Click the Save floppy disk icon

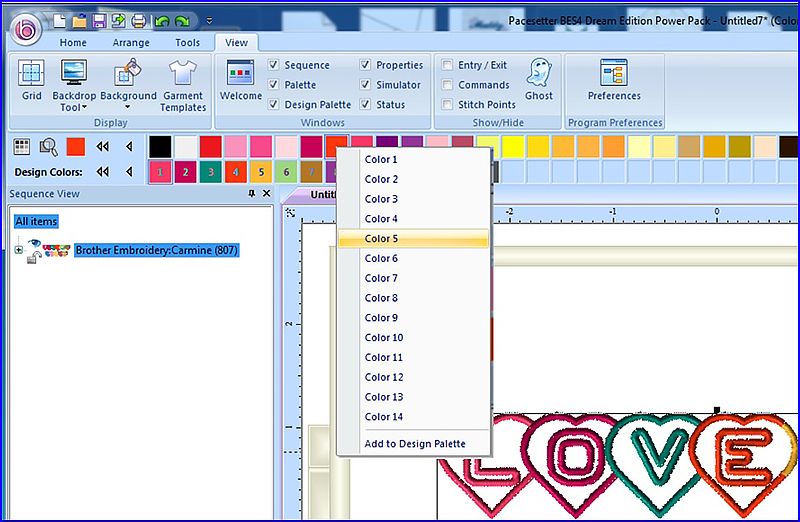[x=99, y=19]
